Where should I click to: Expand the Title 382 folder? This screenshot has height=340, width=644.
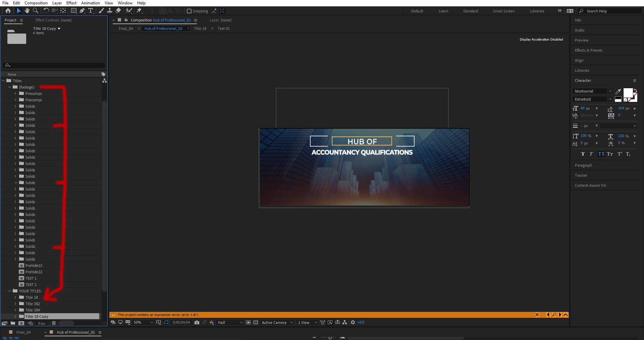coord(15,304)
